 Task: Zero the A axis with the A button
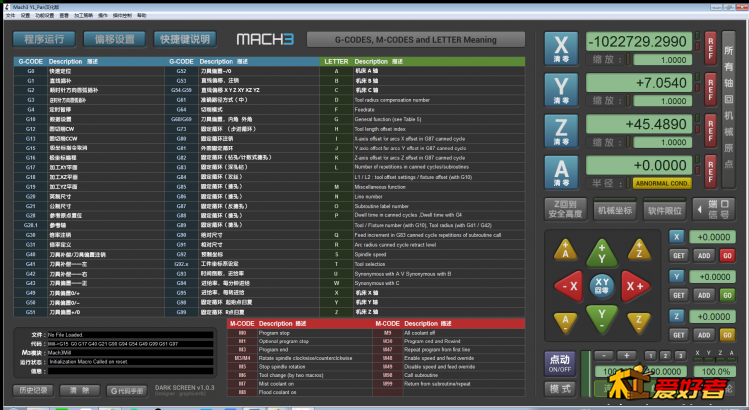[561, 172]
